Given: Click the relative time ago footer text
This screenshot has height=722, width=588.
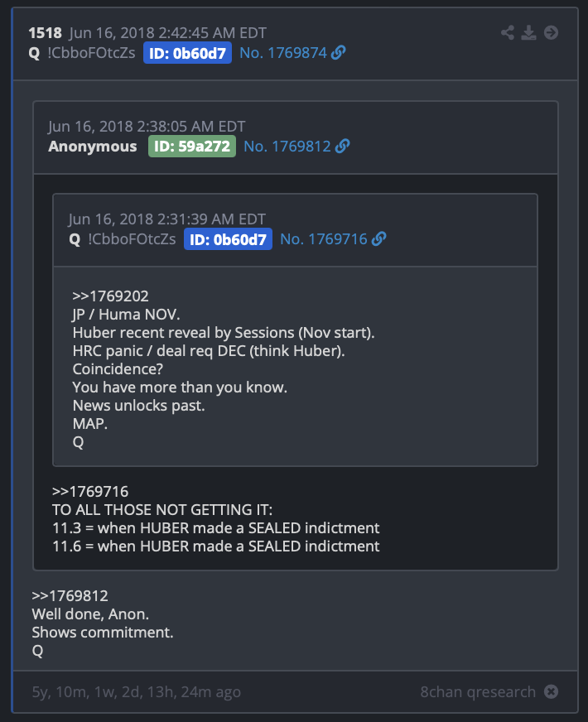Looking at the screenshot, I should pos(137,691).
